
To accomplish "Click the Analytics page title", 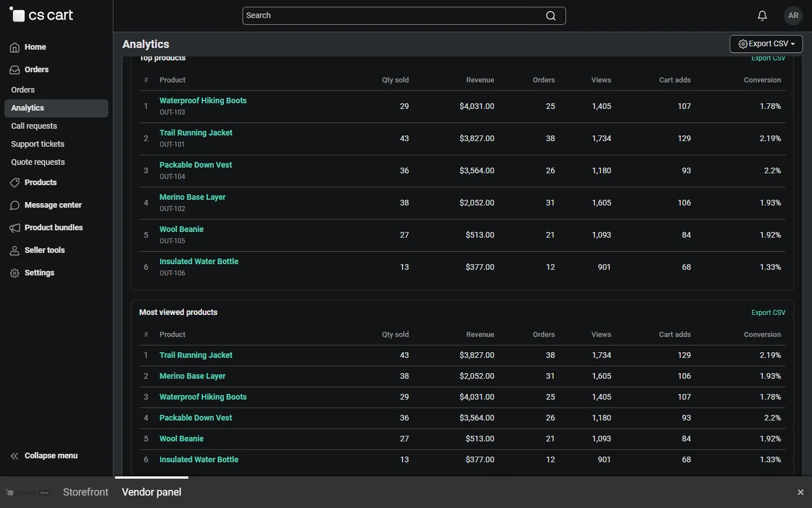I will click(146, 45).
